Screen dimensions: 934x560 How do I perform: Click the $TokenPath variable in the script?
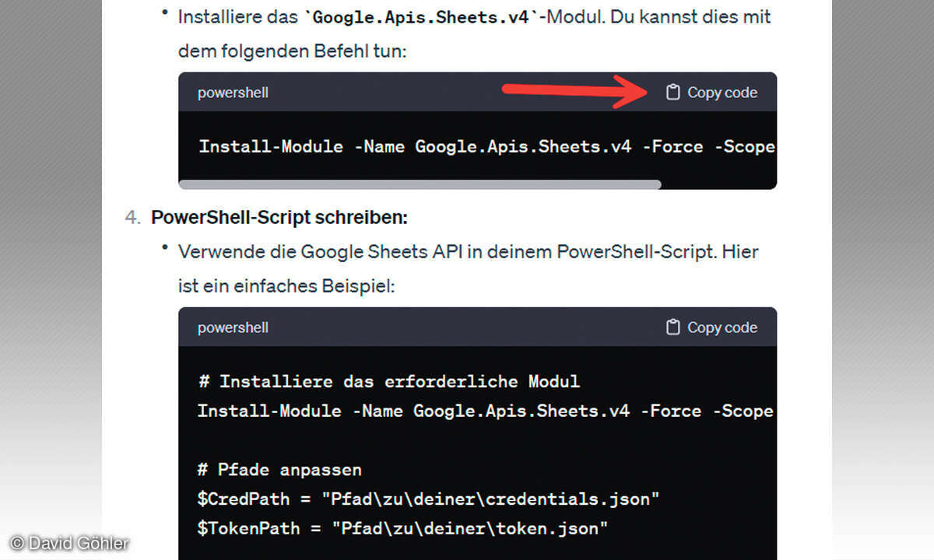[x=248, y=529]
